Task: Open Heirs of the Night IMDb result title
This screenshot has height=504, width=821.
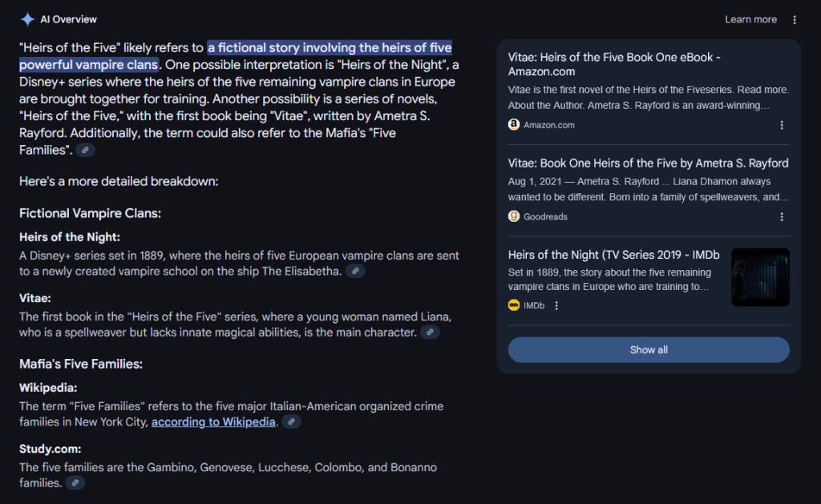Action: 613,255
